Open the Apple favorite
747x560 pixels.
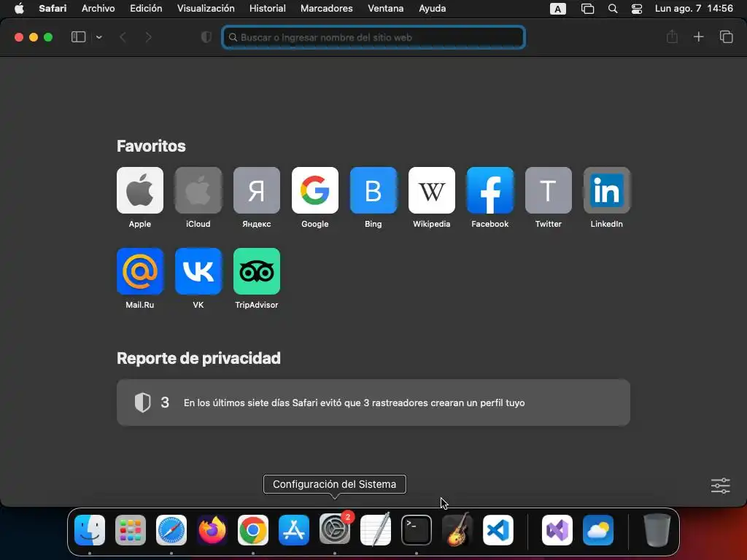(x=139, y=190)
